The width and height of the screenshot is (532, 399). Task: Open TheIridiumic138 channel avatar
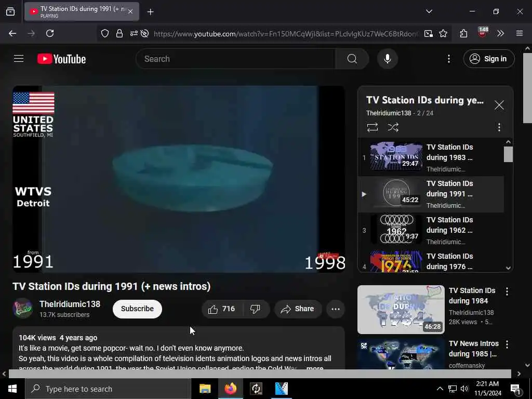22,309
